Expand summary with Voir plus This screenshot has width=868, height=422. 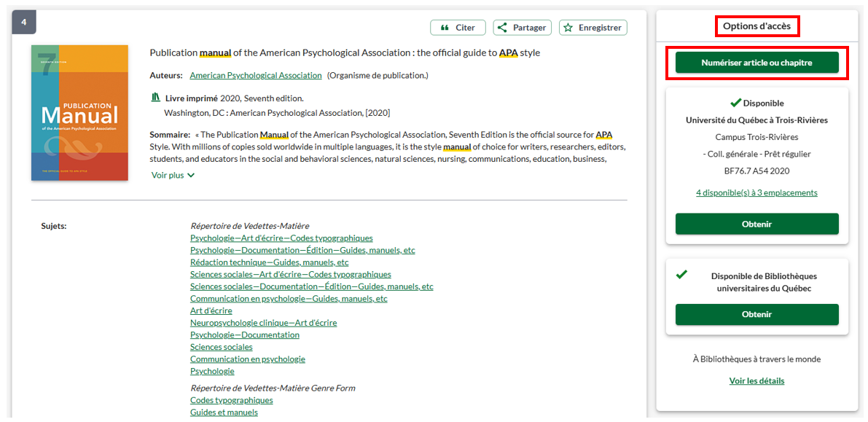pos(173,175)
